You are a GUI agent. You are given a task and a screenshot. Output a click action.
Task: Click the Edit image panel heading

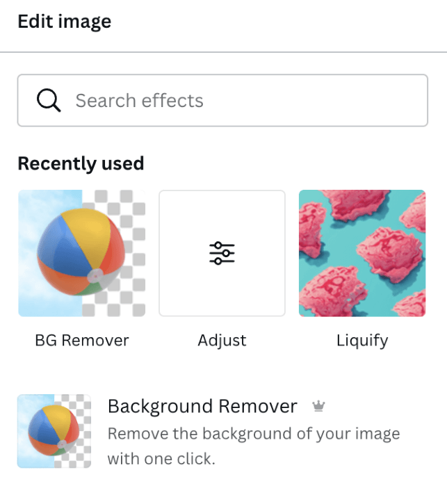click(64, 22)
